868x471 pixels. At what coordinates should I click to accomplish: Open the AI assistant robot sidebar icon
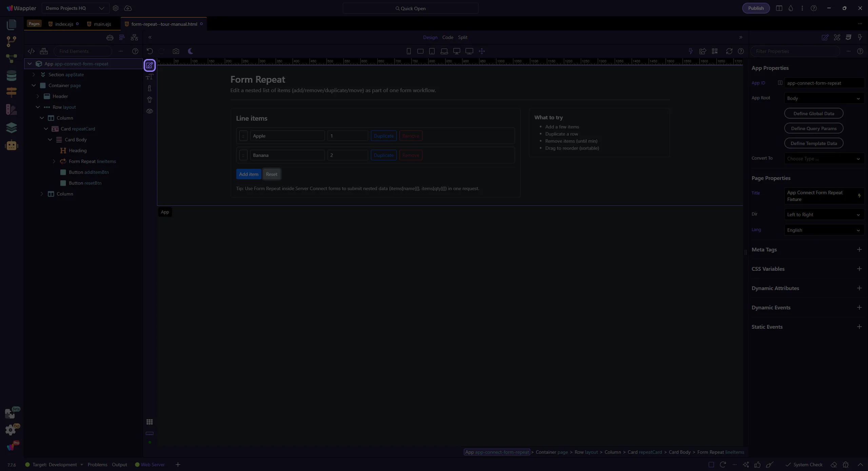[11, 145]
